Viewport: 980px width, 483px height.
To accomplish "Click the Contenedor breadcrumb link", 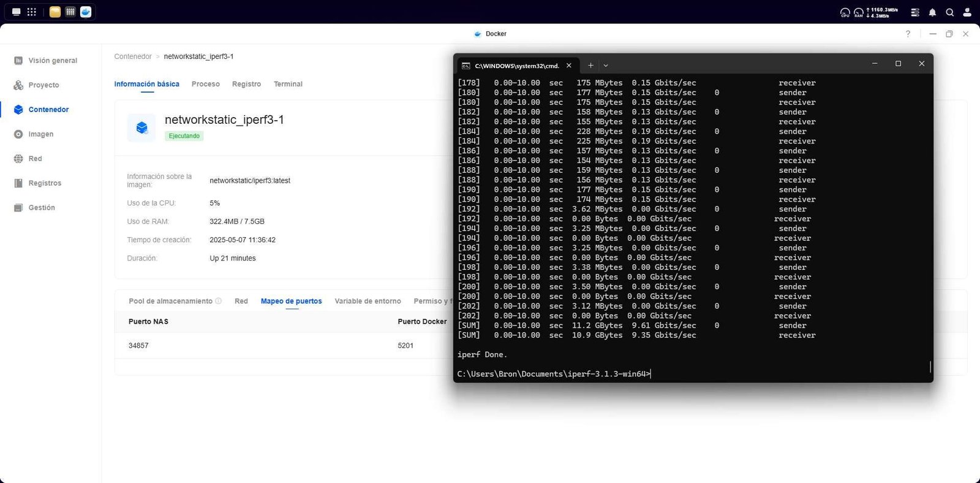I will [133, 56].
